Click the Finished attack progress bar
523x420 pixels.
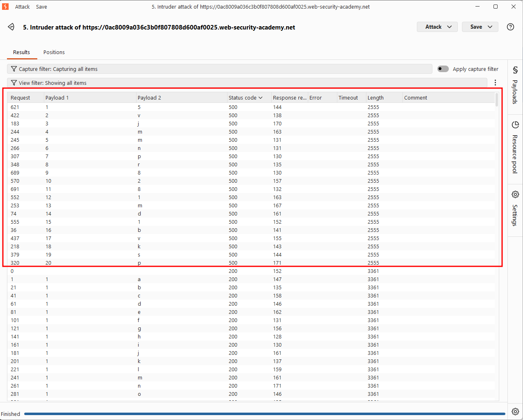[264, 414]
